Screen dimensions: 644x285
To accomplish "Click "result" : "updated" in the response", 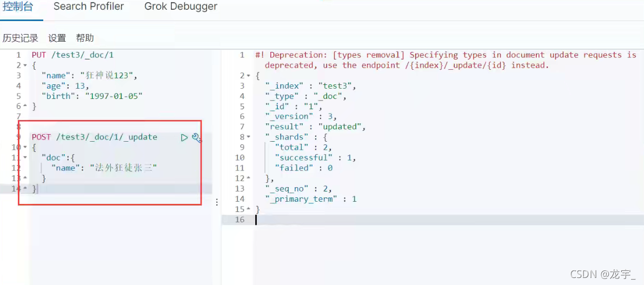I will point(315,127).
